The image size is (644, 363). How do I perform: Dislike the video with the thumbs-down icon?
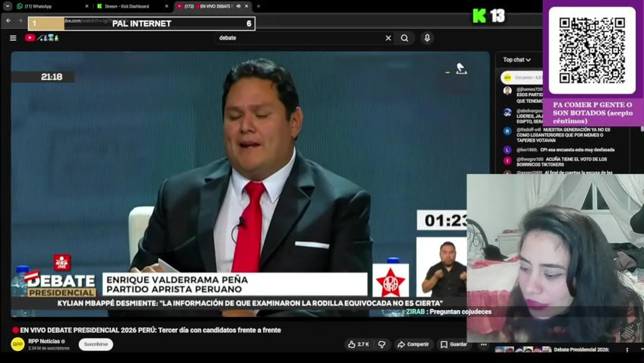tap(382, 344)
